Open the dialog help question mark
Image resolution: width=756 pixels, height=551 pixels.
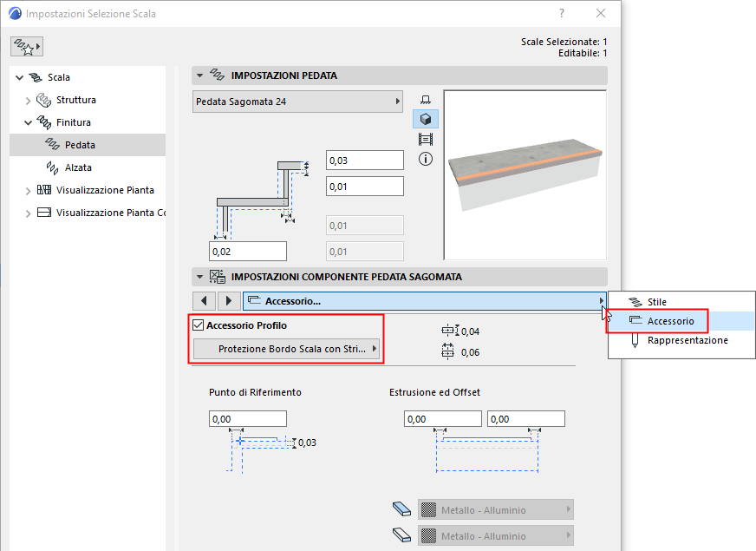[x=562, y=14]
